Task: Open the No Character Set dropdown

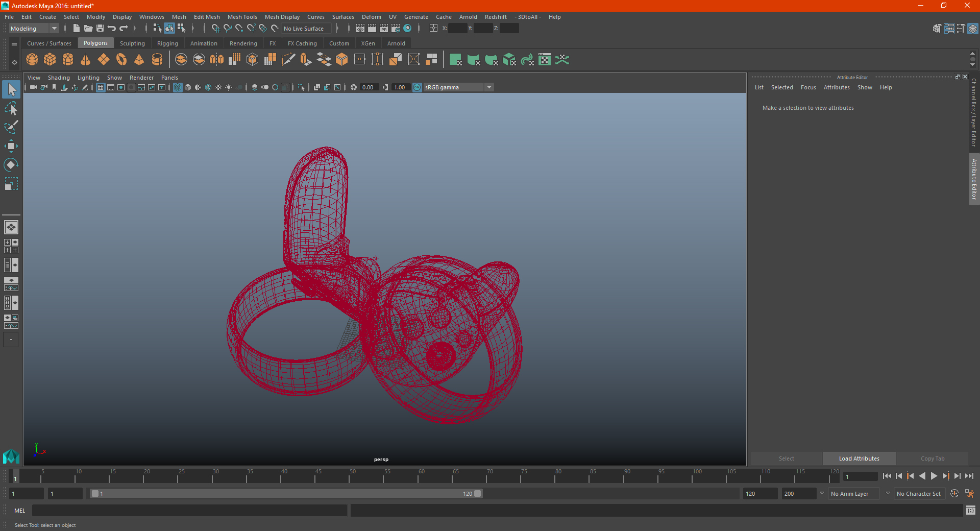Action: coord(919,494)
